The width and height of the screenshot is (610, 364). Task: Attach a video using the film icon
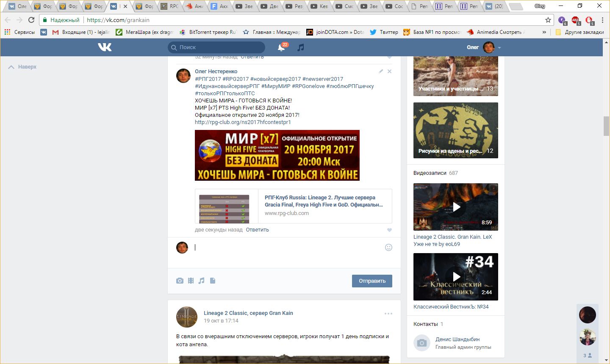(191, 281)
